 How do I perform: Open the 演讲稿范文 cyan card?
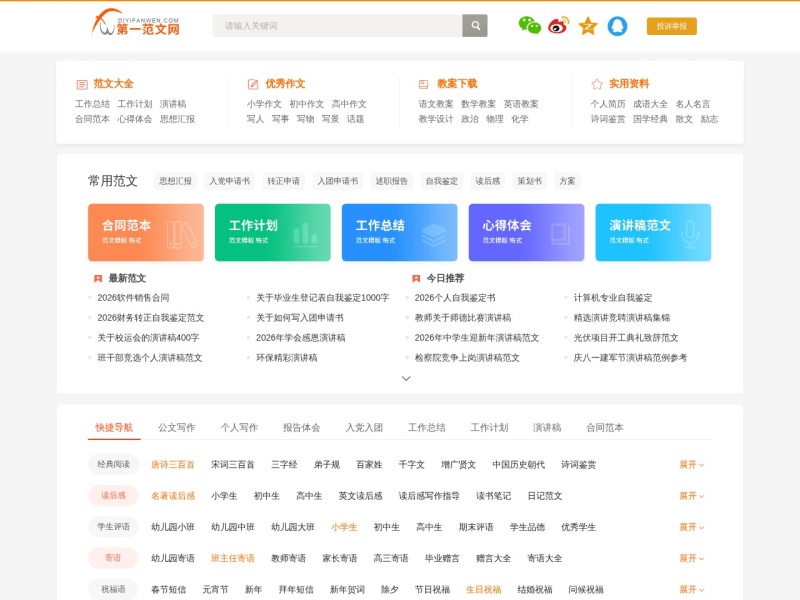[653, 233]
